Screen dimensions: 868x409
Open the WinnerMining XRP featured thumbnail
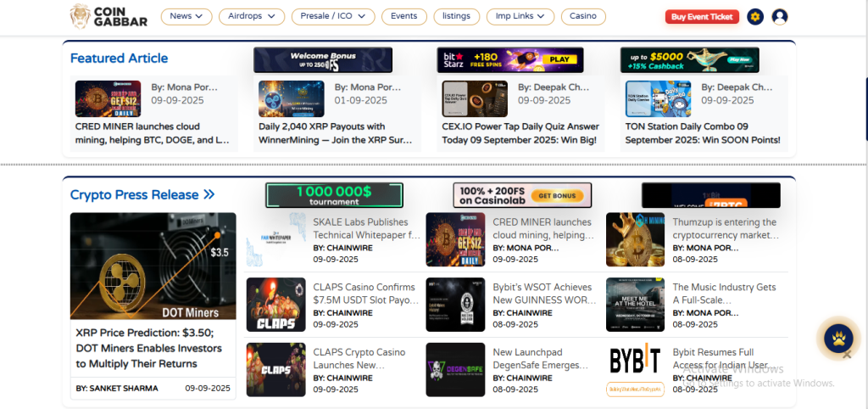(x=292, y=99)
